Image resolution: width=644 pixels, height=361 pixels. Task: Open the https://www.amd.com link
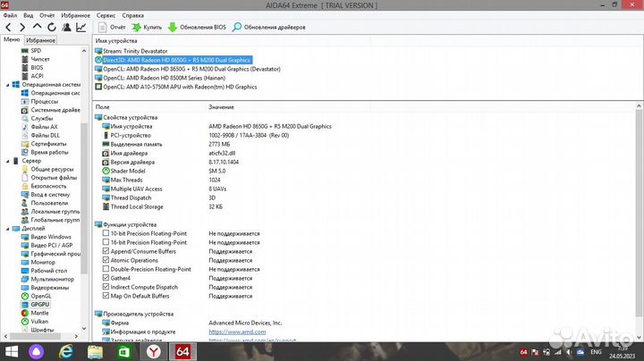click(237, 332)
